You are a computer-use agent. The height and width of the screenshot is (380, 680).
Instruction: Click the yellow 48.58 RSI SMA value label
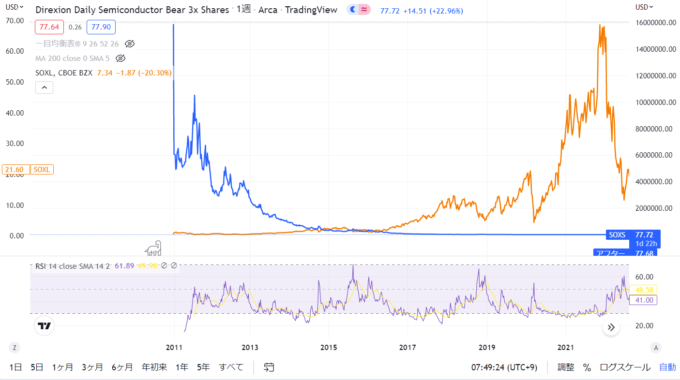644,290
